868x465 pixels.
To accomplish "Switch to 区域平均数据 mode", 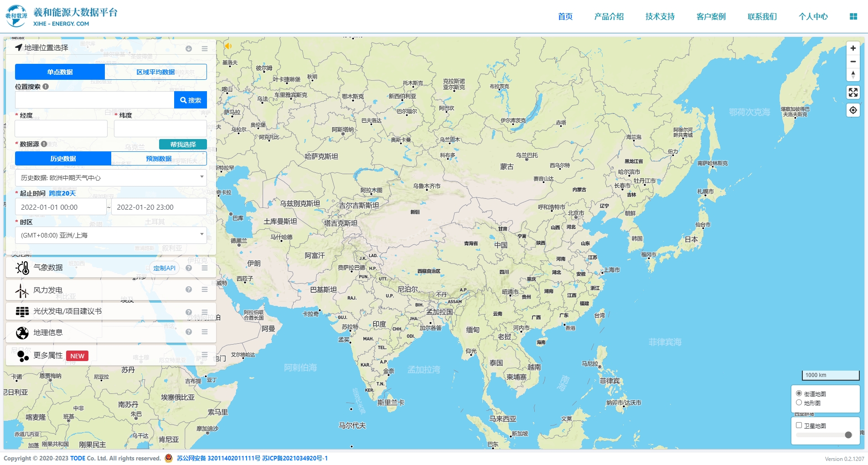I will point(156,72).
